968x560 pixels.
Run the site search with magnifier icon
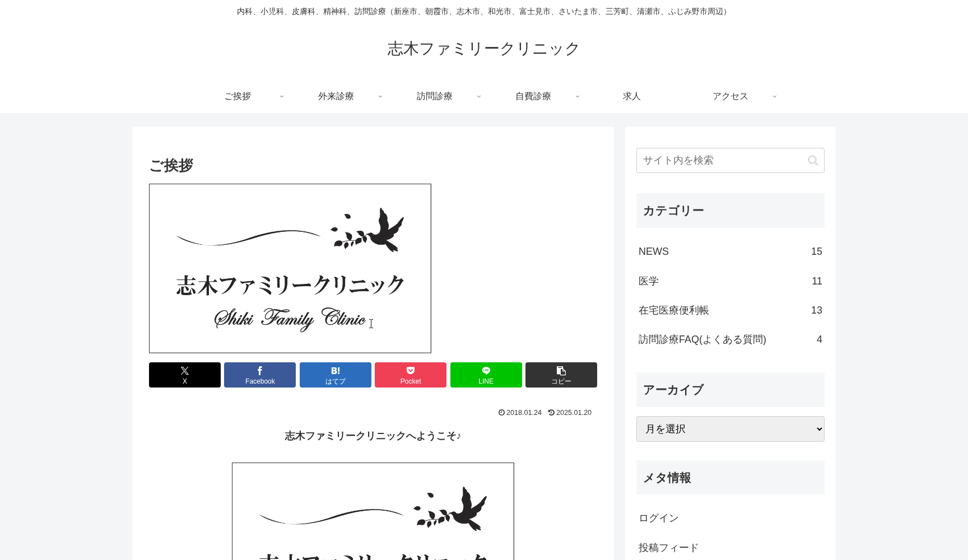click(x=813, y=160)
